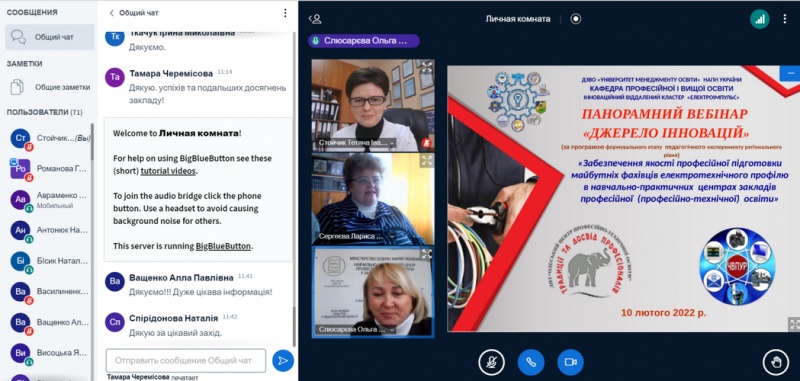Minimize the presentation with blue minus button
Screen dimensions: 800x381
pos(790,73)
